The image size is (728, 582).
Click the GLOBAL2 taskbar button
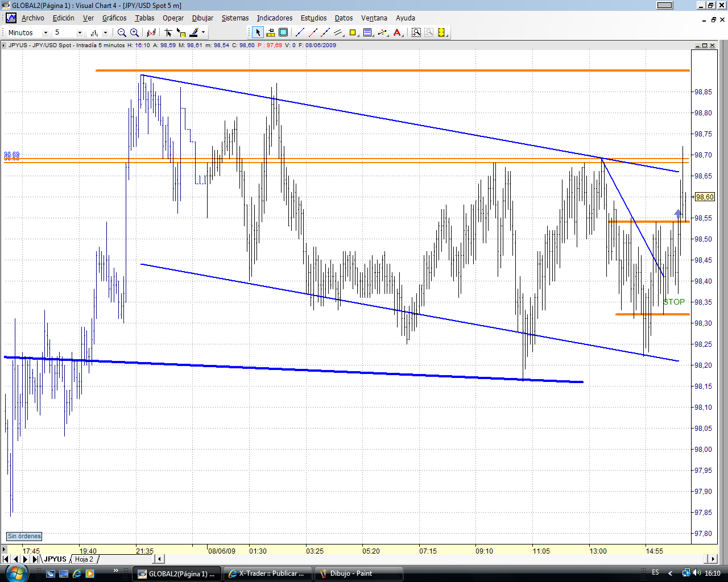(177, 573)
